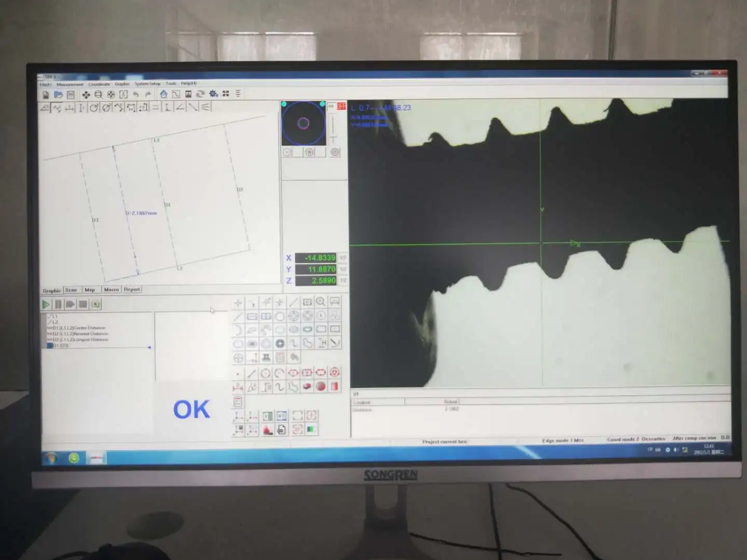Click the Home icon in toolbar
747x560 pixels.
click(x=163, y=94)
